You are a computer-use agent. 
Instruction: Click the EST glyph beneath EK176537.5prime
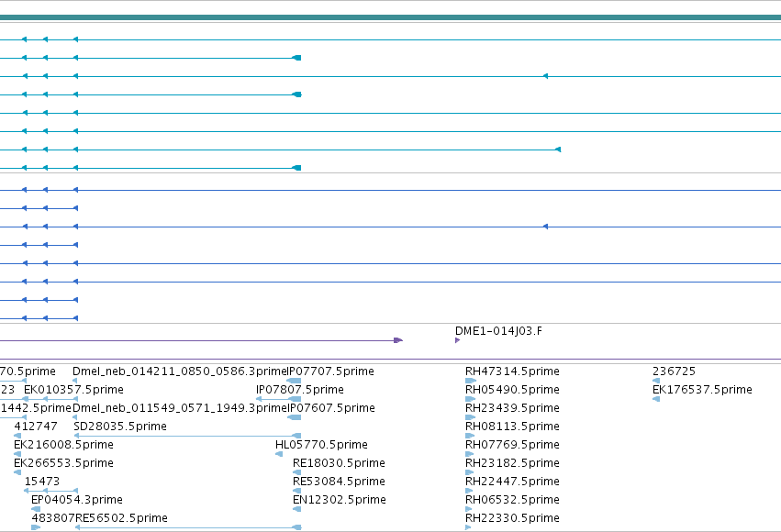[656, 399]
